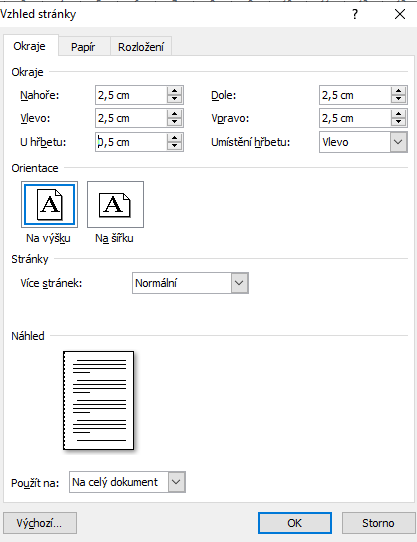Increase the Nahoře margin with up arrow

[x=174, y=91]
